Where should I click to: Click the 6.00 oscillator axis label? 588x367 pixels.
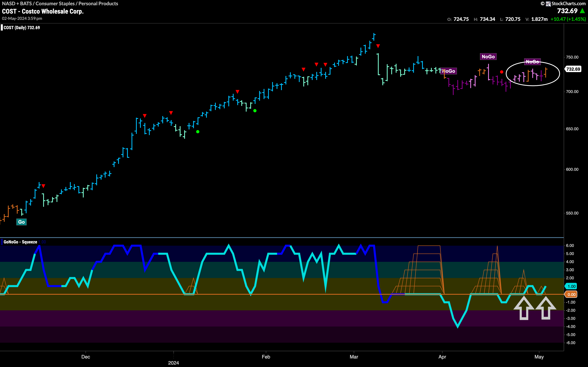point(570,245)
